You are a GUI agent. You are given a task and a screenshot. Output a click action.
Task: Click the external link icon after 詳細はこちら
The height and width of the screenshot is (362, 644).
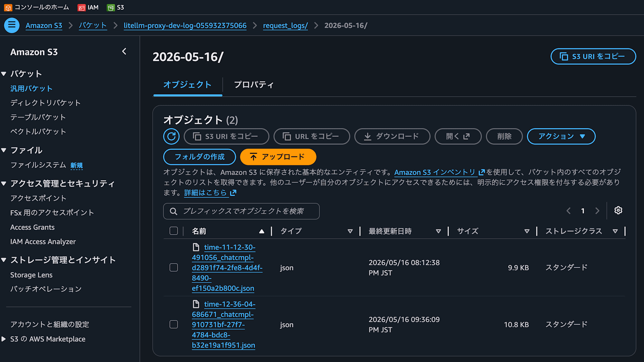click(x=233, y=193)
